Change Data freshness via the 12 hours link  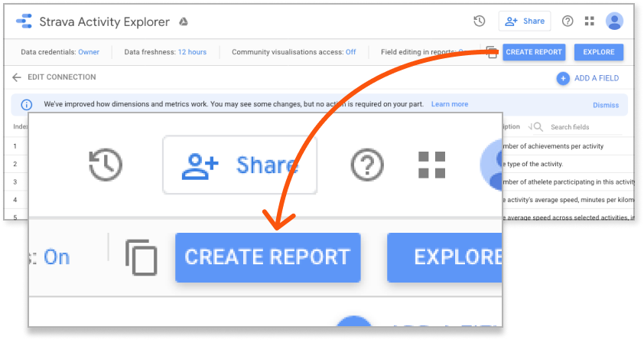pos(192,52)
